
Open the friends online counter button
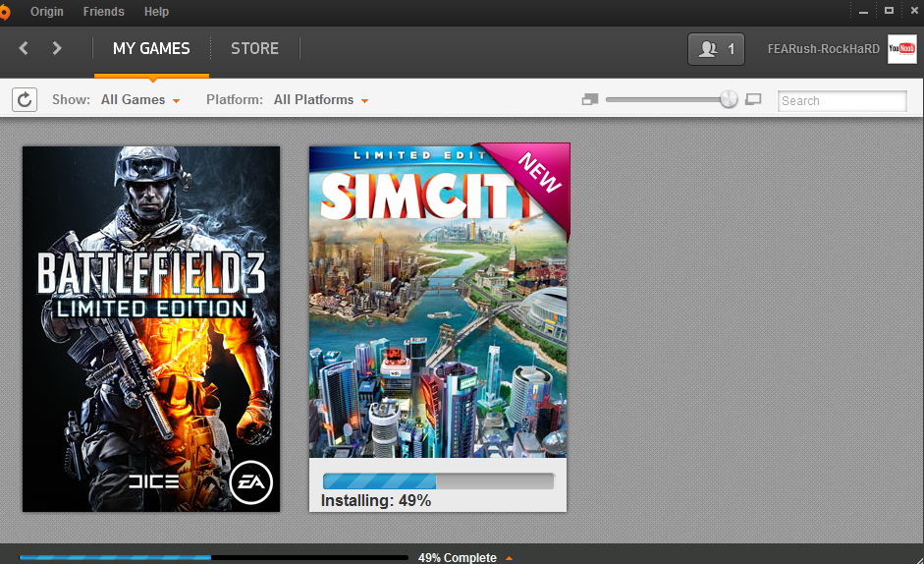716,49
